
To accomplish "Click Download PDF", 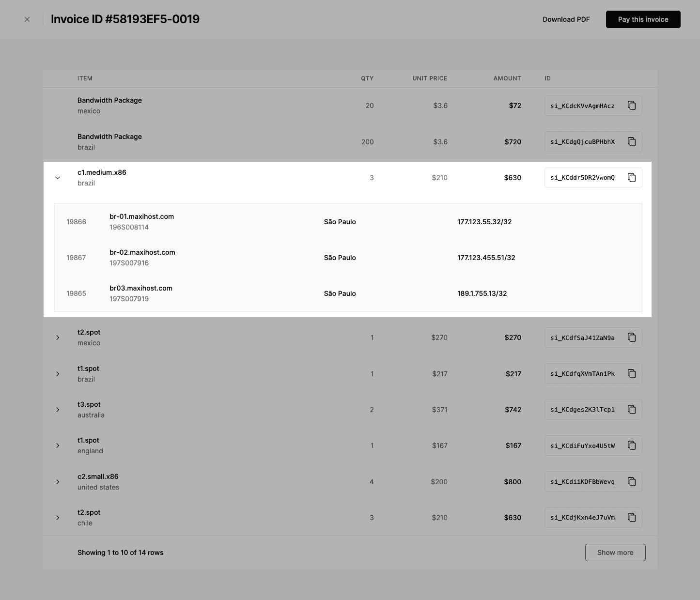I will click(x=566, y=19).
